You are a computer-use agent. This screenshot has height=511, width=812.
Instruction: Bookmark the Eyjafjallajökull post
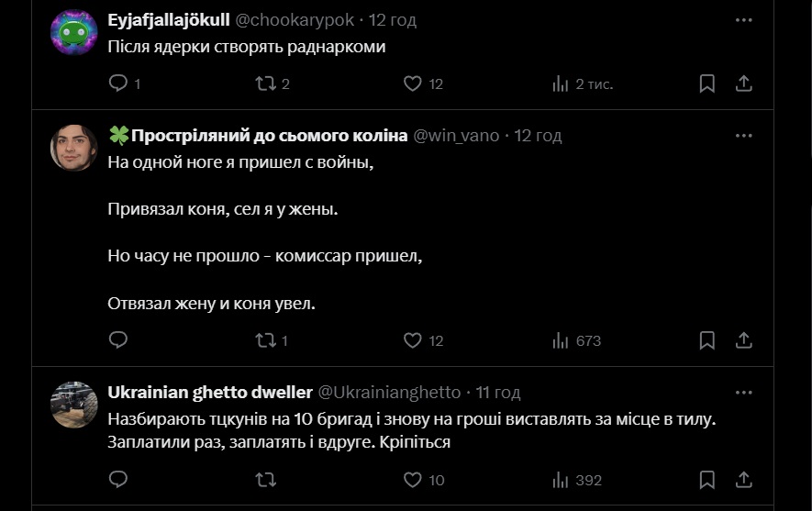pyautogui.click(x=707, y=83)
